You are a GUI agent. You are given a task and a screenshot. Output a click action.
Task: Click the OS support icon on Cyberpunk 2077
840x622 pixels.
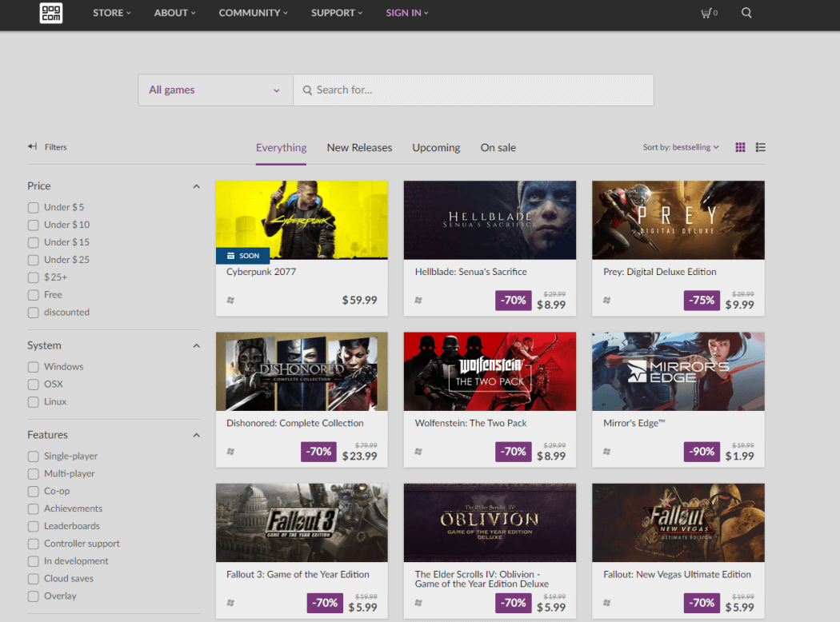[230, 301]
